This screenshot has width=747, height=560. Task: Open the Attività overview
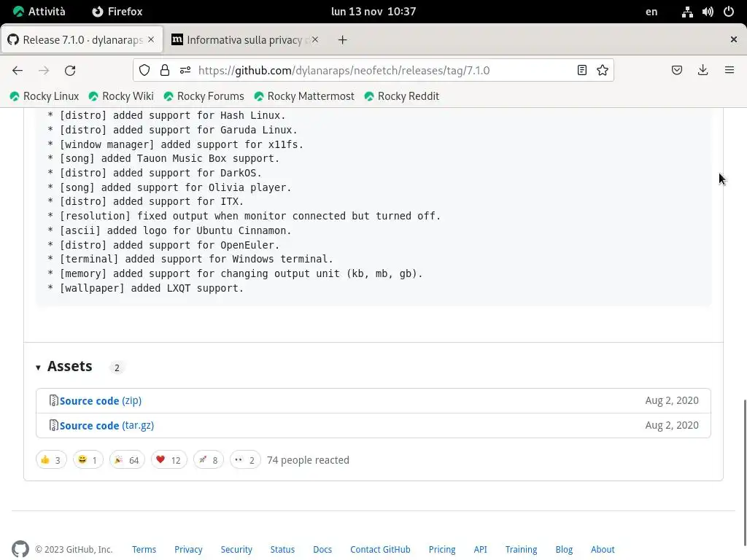pos(39,12)
